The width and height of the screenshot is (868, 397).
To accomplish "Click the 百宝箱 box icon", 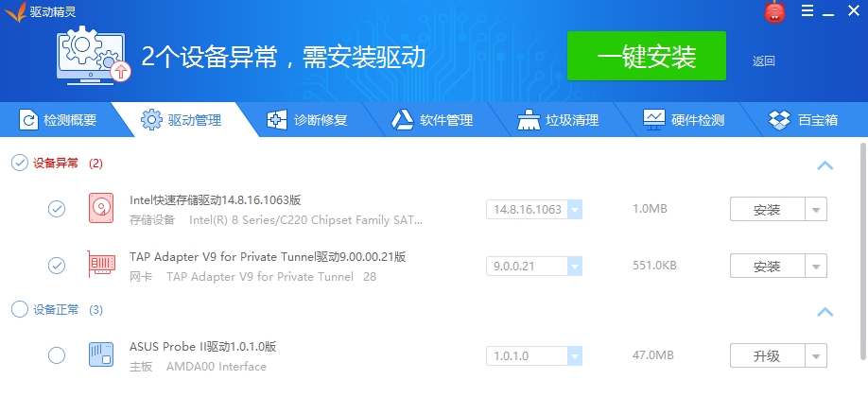I will [x=780, y=120].
